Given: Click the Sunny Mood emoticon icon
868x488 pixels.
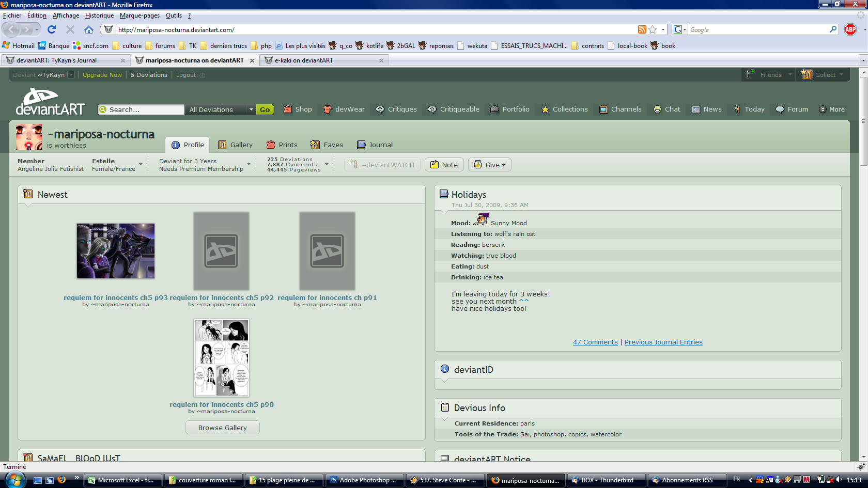Looking at the screenshot, I should (x=482, y=219).
